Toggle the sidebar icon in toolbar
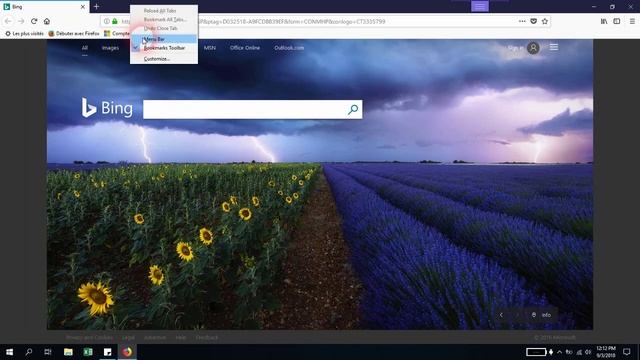The height and width of the screenshot is (360, 640). pos(617,21)
